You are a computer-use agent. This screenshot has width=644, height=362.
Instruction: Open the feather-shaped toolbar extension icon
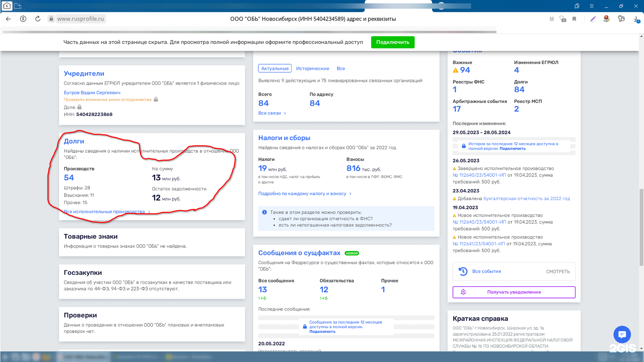(x=593, y=19)
